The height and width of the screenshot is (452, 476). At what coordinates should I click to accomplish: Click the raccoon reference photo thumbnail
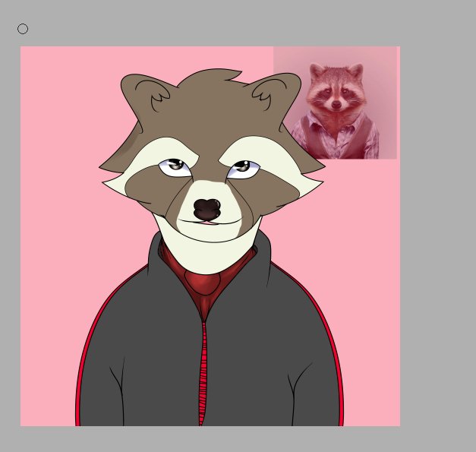(x=335, y=103)
